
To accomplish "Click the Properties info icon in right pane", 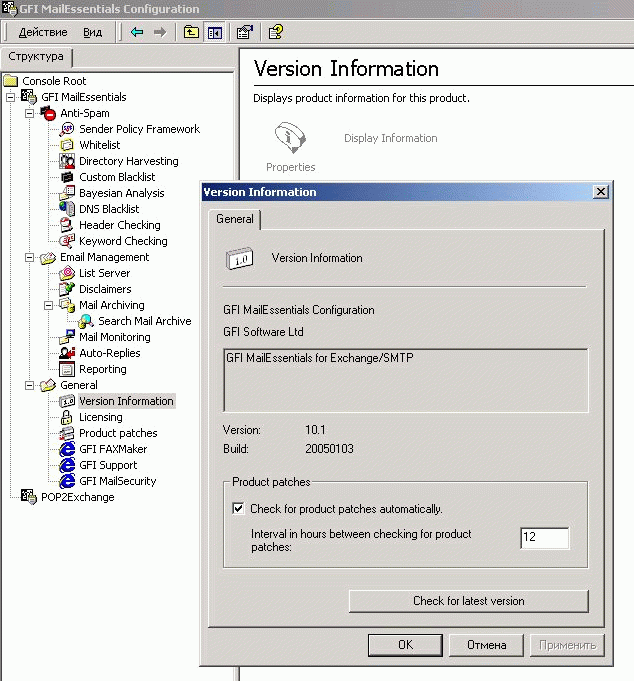I will click(x=291, y=138).
